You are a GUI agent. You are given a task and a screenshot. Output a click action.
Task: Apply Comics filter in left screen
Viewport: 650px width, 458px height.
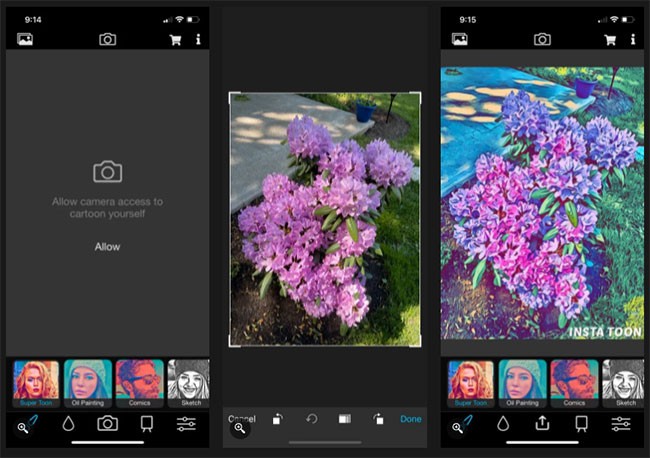coord(140,383)
